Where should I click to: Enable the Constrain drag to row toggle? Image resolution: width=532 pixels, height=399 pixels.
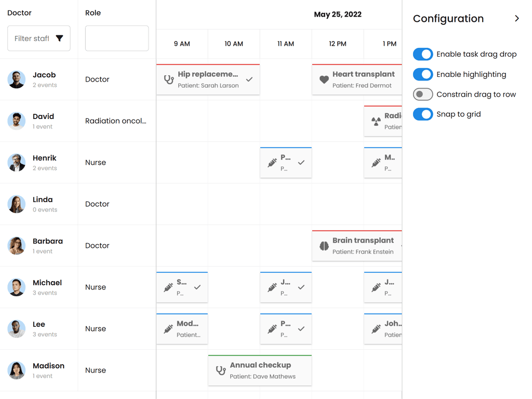423,95
